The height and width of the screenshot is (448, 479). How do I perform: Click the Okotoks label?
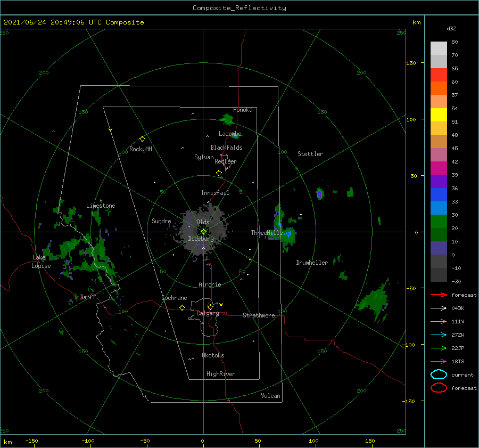pyautogui.click(x=213, y=355)
